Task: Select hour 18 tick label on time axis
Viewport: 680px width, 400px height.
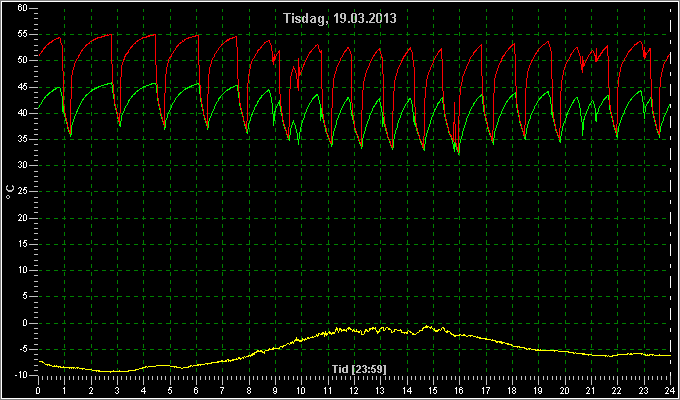Action: 512,390
